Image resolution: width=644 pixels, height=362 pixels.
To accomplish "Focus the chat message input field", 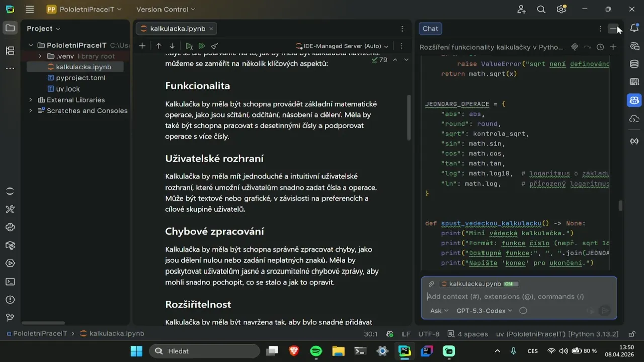I will pos(519,297).
